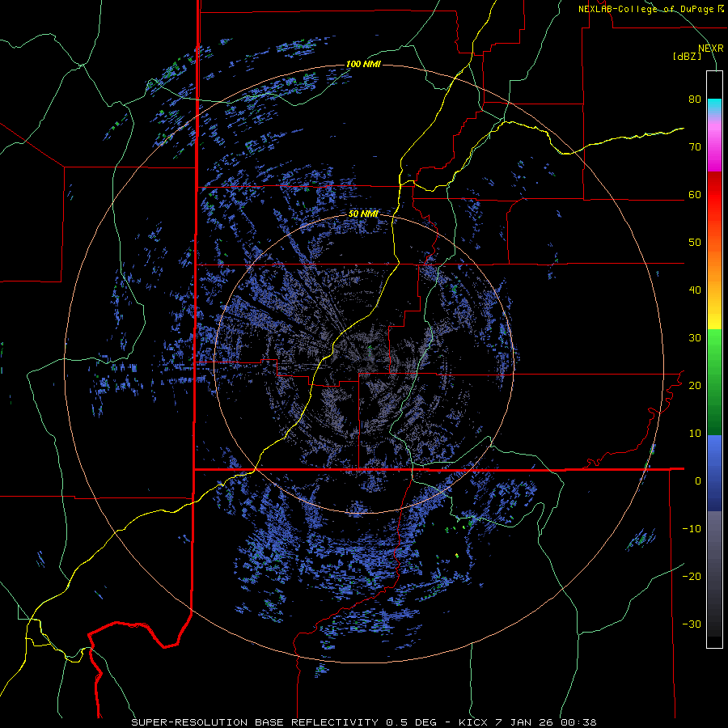Click the [dBZ] units label
This screenshot has height=728, width=728.
click(687, 56)
